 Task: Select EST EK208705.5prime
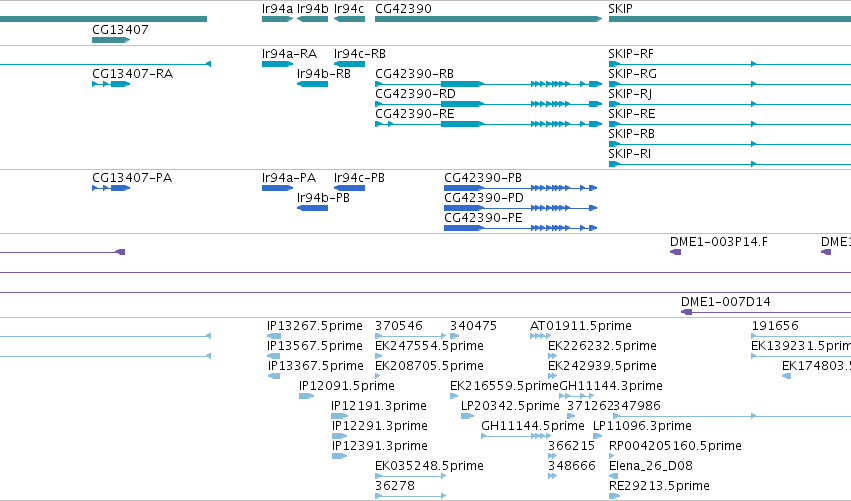[x=378, y=376]
